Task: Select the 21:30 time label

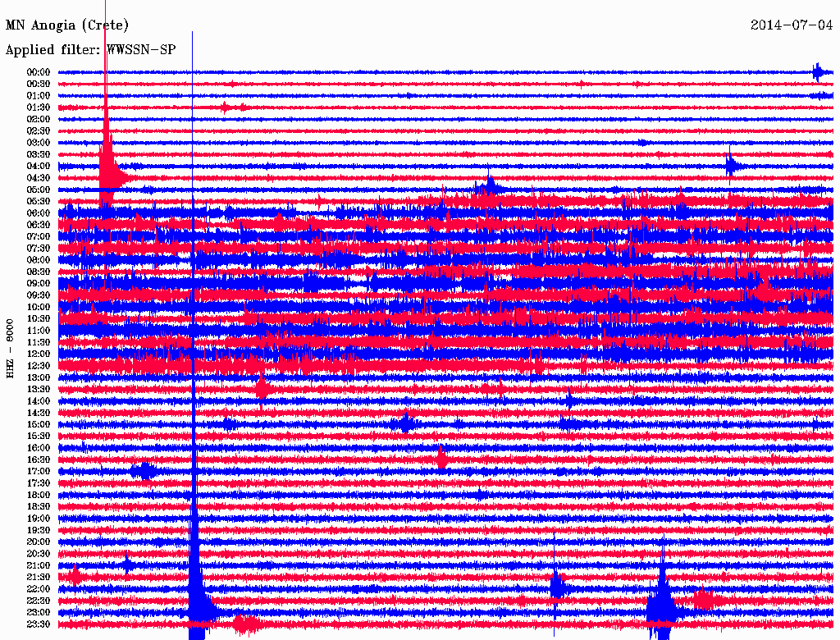Action: 39,578
